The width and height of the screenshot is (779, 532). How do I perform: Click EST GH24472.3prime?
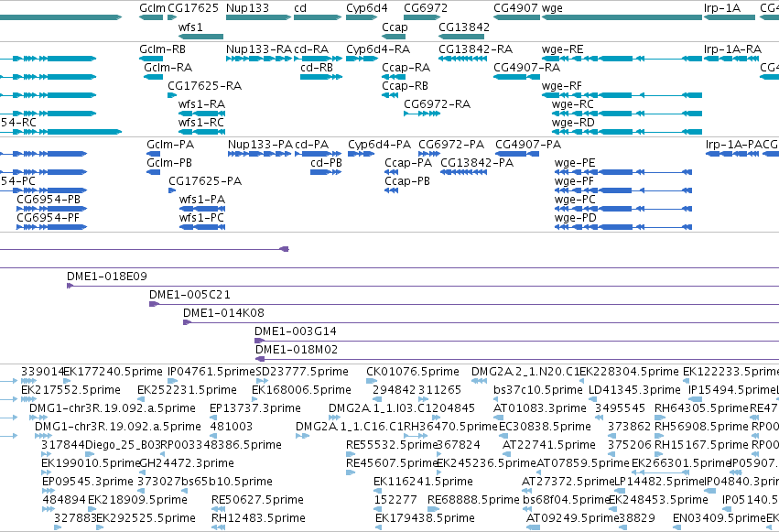pos(142,472)
